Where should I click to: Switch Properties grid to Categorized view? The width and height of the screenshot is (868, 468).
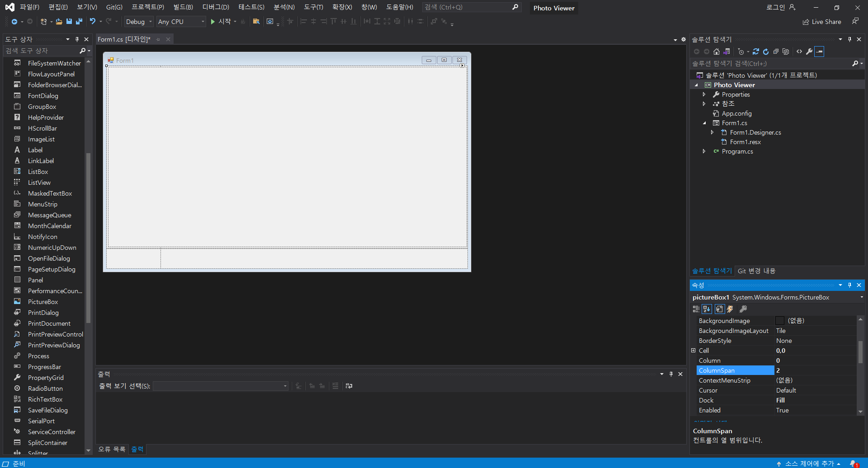coord(696,309)
